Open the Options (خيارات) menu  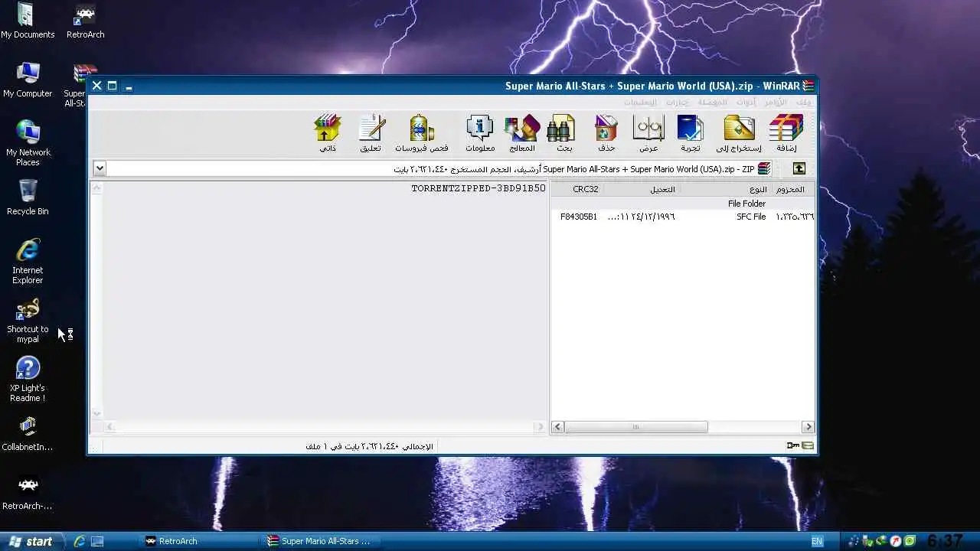coord(678,102)
